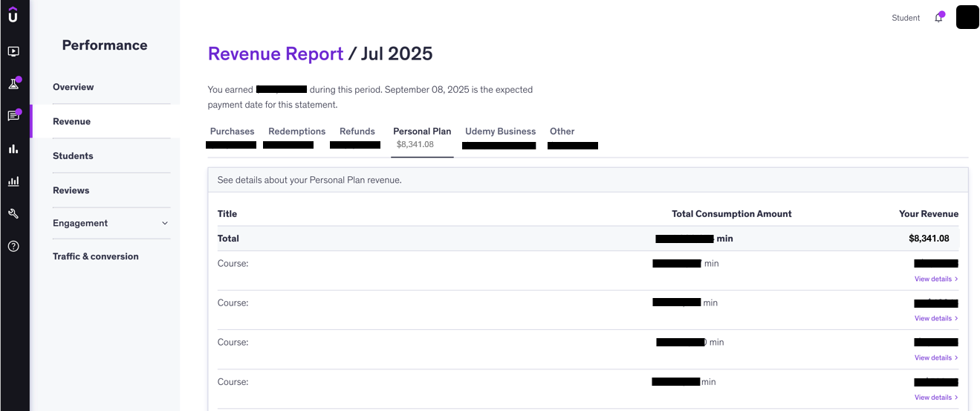Open the Engagement menu item
The height and width of the screenshot is (411, 980).
(x=80, y=223)
